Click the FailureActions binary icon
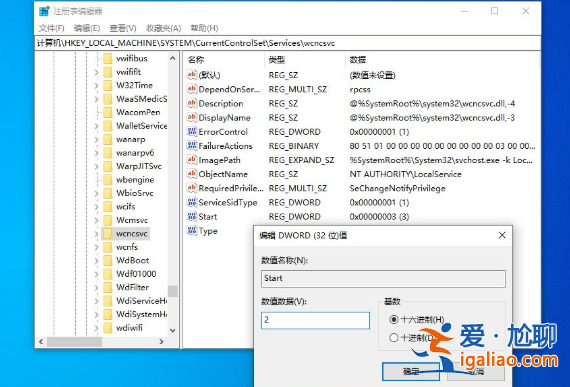 [x=192, y=145]
